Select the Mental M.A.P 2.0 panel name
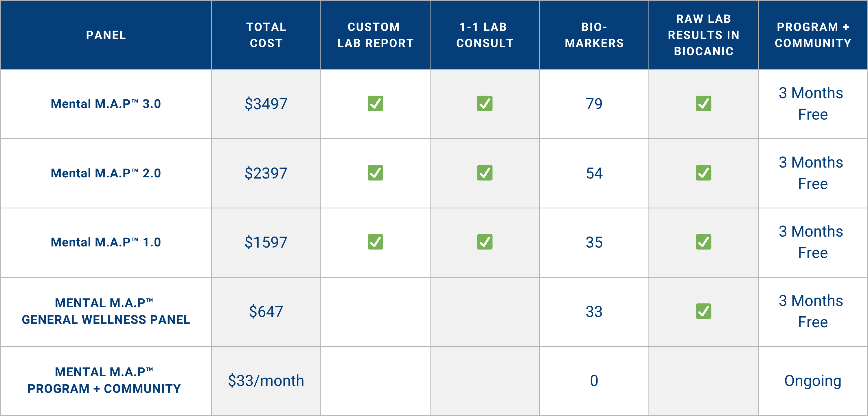This screenshot has height=416, width=868. click(x=106, y=173)
